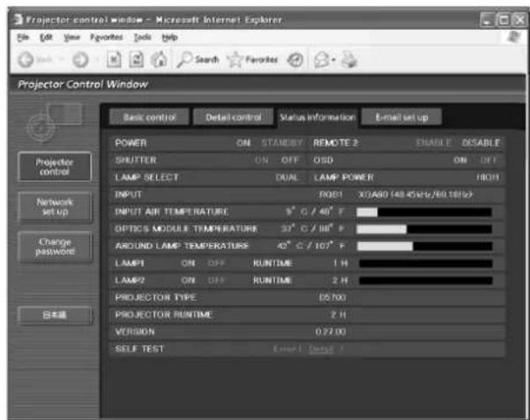This screenshot has height=420, width=530.
Task: Switch to the E-mail set up tab
Action: click(401, 117)
